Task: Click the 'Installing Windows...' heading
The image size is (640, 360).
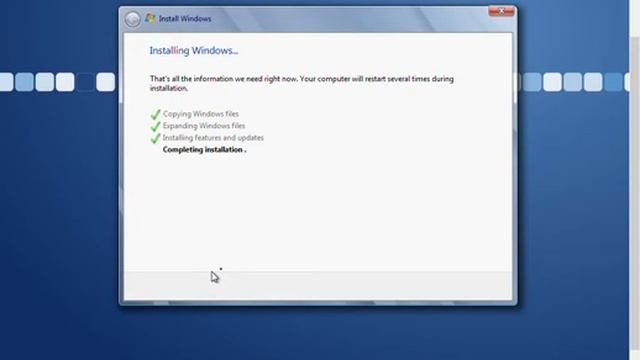Action: tap(194, 51)
